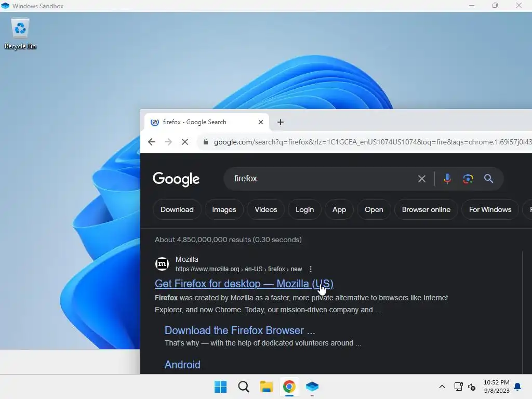
Task: Open the Android sublink
Action: (x=182, y=365)
